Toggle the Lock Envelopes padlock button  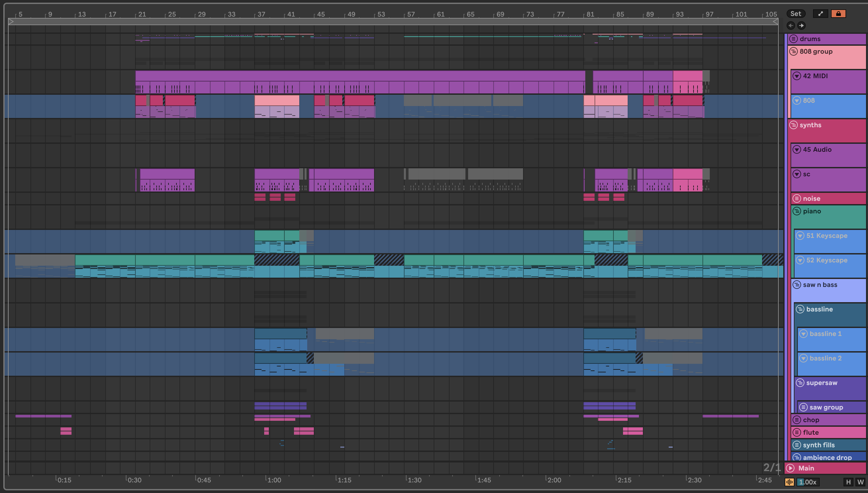click(x=838, y=14)
